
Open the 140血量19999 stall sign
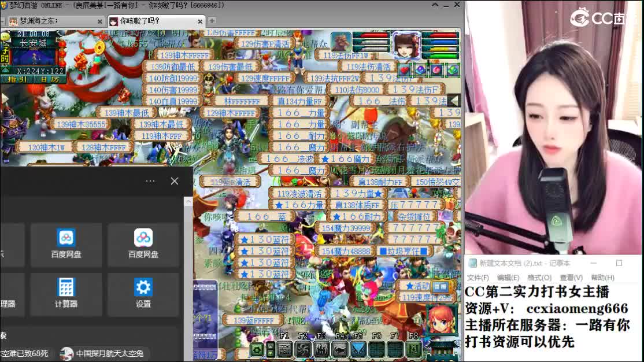click(173, 101)
